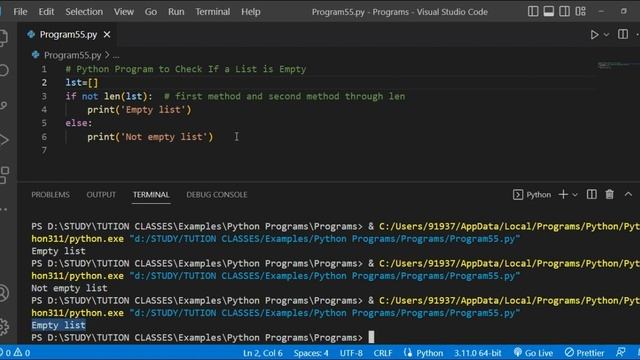Open the Run menu

click(176, 12)
